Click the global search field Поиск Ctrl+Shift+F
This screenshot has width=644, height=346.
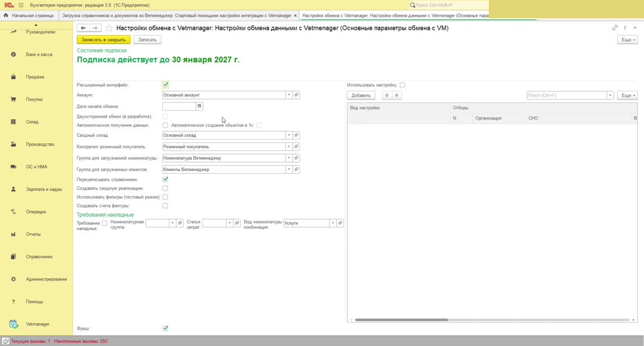[448, 5]
